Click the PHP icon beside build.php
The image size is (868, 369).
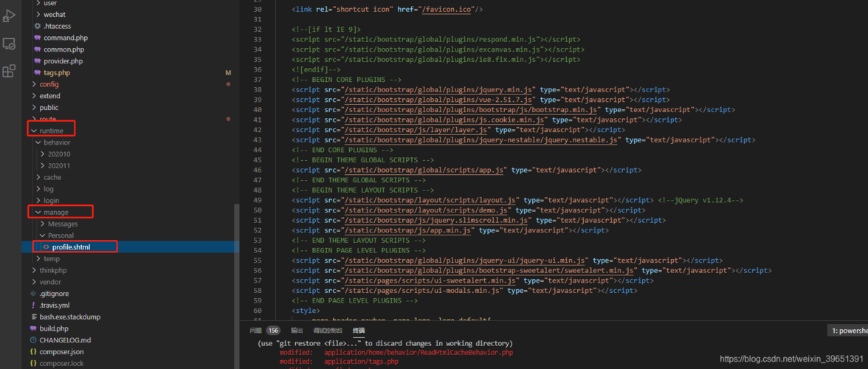[33, 328]
